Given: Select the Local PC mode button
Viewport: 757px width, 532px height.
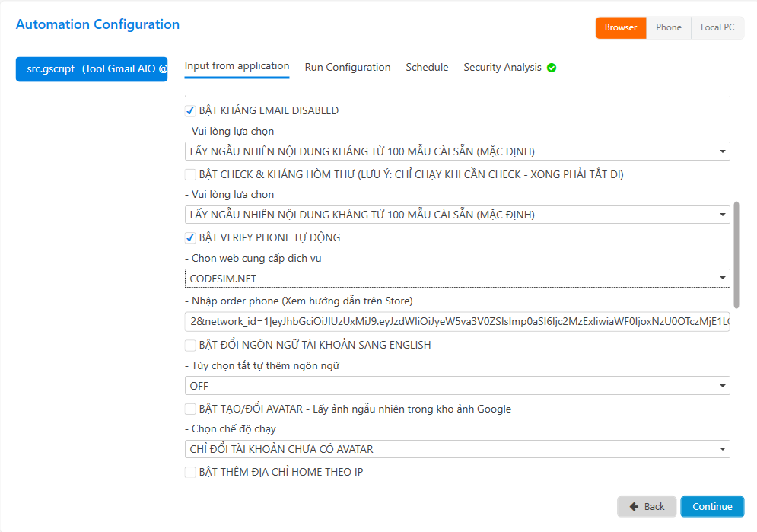Looking at the screenshot, I should (717, 27).
